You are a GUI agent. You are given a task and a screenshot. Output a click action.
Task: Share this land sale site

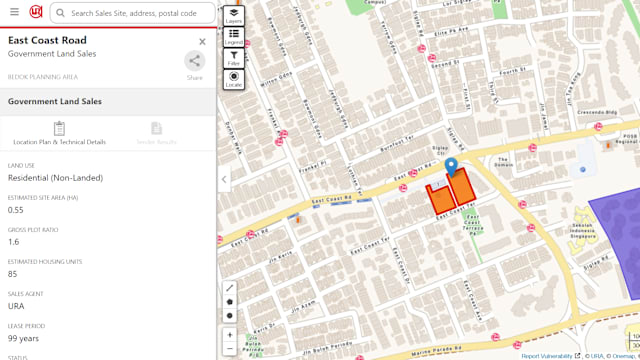(195, 61)
